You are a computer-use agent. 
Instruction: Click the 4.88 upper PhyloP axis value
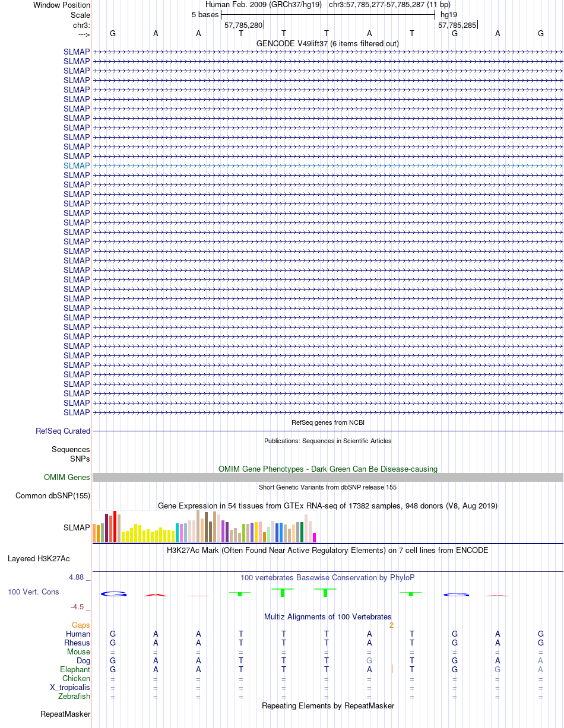(77, 577)
